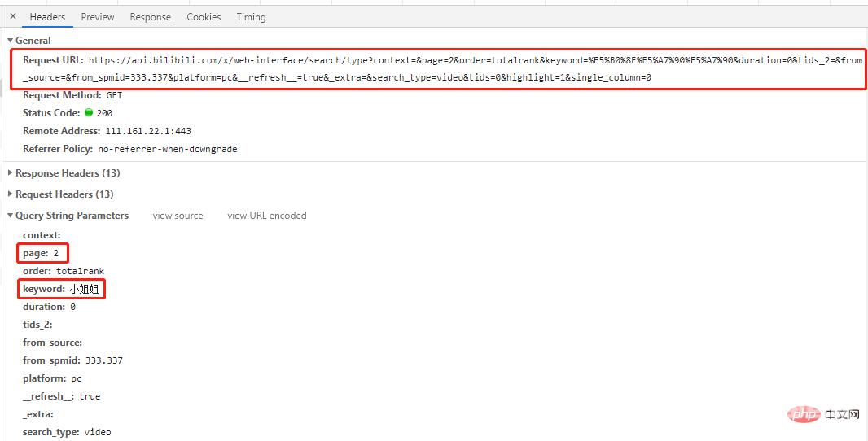Screen dimensions: 868x441
Task: Click the _extra parameter row
Action: (x=38, y=414)
